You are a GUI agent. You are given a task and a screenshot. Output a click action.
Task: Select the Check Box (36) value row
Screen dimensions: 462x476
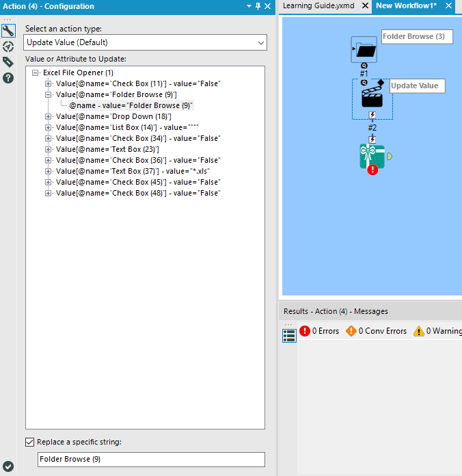pos(138,160)
